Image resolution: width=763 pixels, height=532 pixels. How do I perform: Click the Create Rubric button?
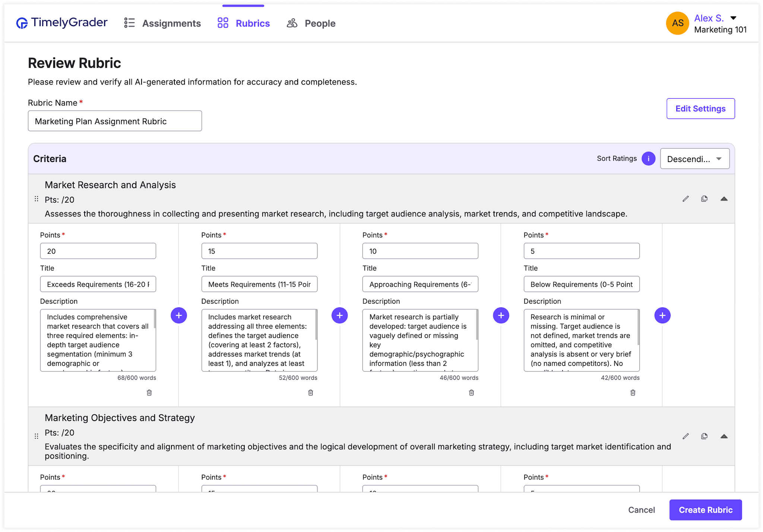[x=706, y=510]
